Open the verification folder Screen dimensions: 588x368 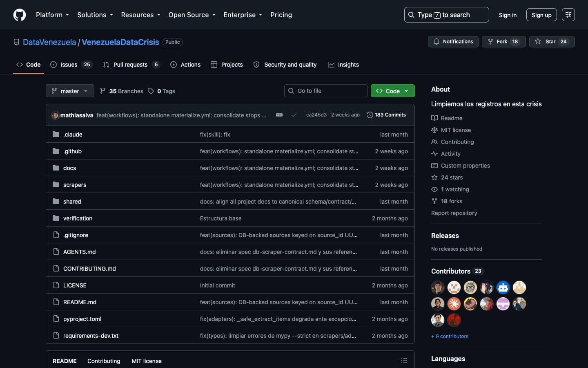click(78, 218)
